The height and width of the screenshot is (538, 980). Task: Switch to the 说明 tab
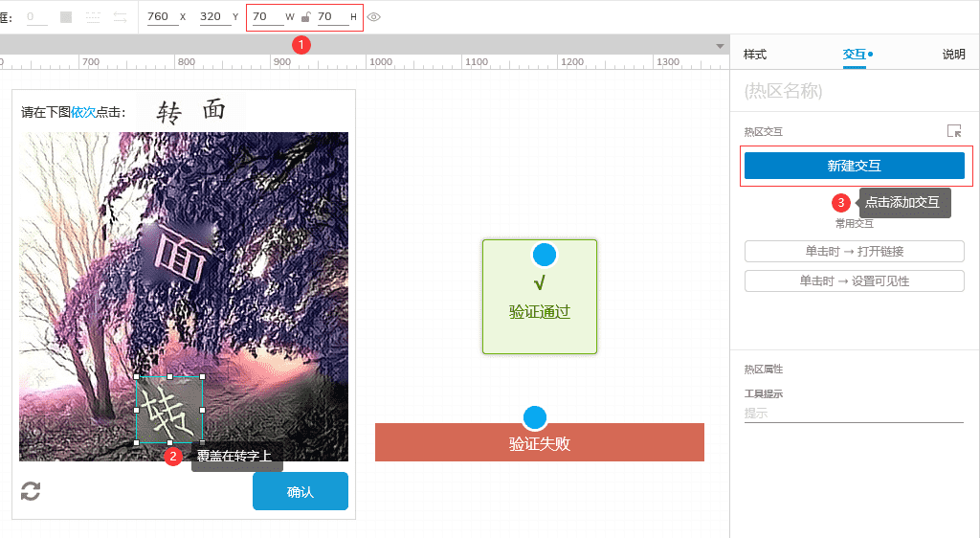(954, 55)
